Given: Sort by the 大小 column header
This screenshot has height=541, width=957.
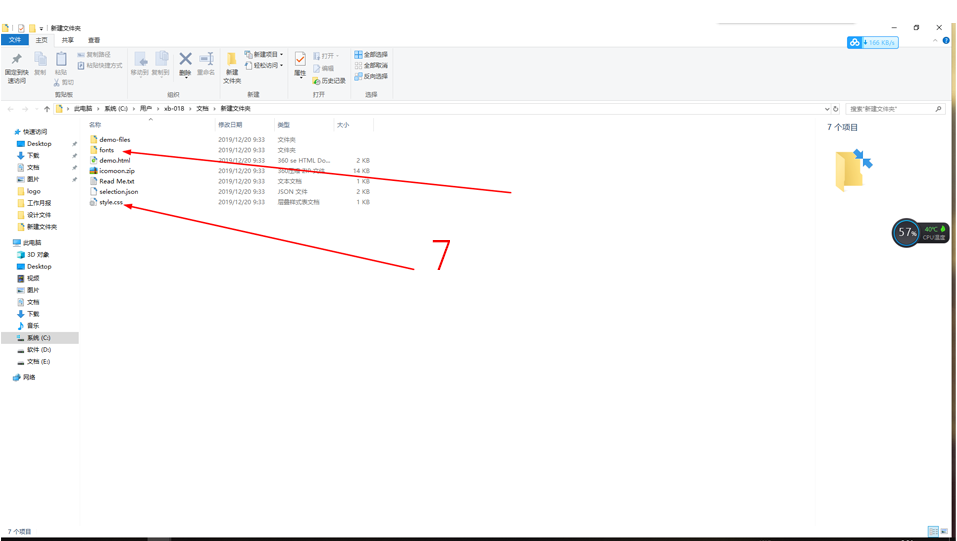Looking at the screenshot, I should point(343,125).
